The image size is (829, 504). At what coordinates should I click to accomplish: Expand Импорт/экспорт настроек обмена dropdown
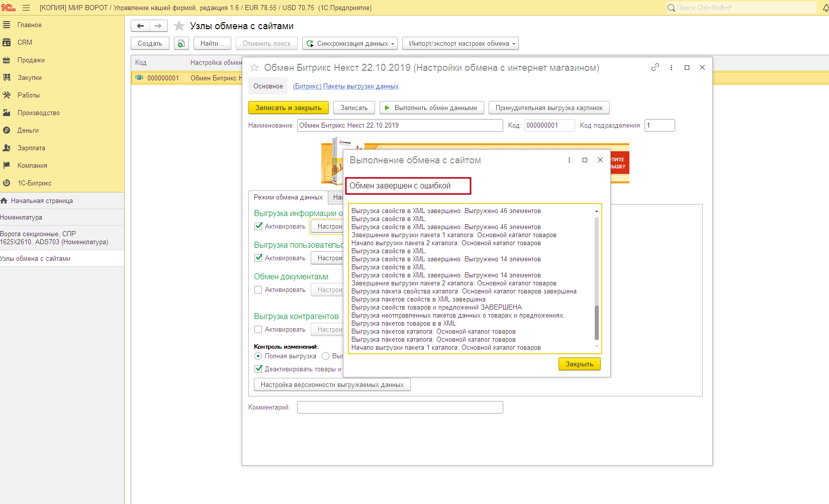tap(460, 43)
